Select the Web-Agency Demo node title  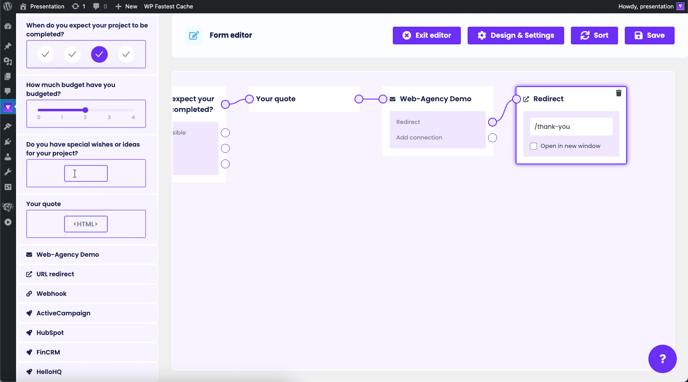click(435, 99)
